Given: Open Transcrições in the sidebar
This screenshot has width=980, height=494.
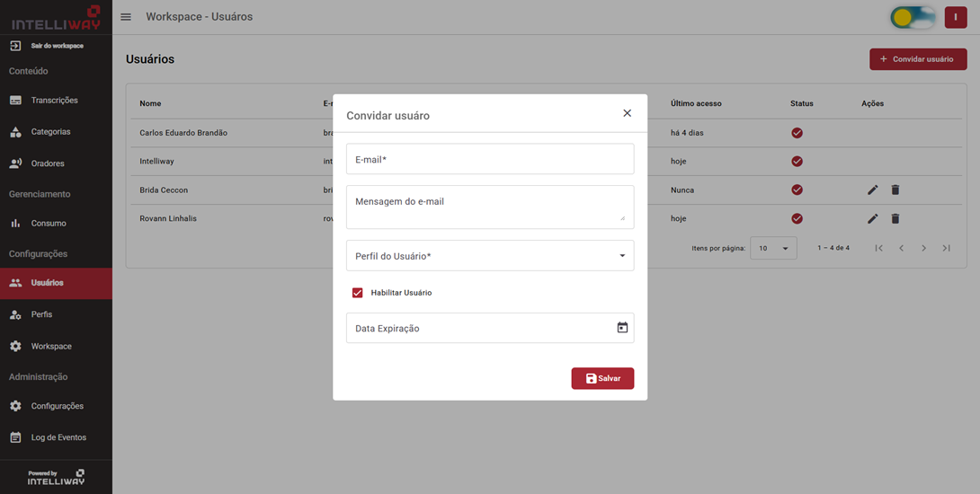Looking at the screenshot, I should pos(55,101).
